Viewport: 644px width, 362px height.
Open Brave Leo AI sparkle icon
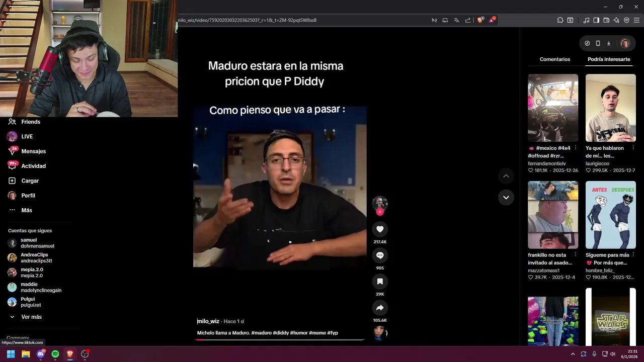pos(616,20)
